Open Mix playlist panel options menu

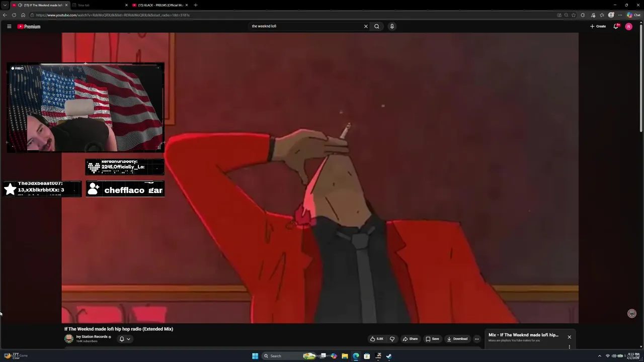click(570, 347)
